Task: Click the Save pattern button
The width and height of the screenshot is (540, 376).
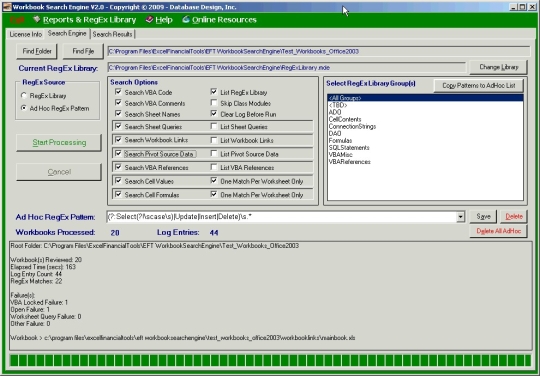Action: (x=483, y=217)
